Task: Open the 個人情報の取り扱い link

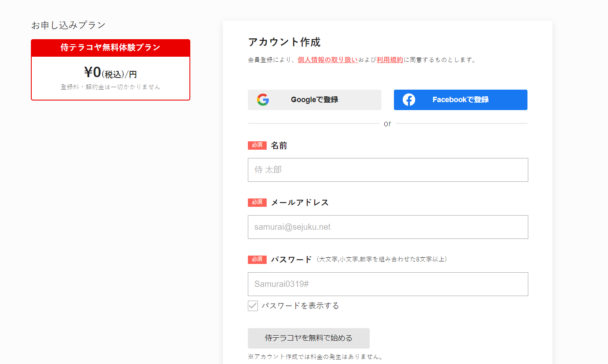Action: click(x=328, y=60)
